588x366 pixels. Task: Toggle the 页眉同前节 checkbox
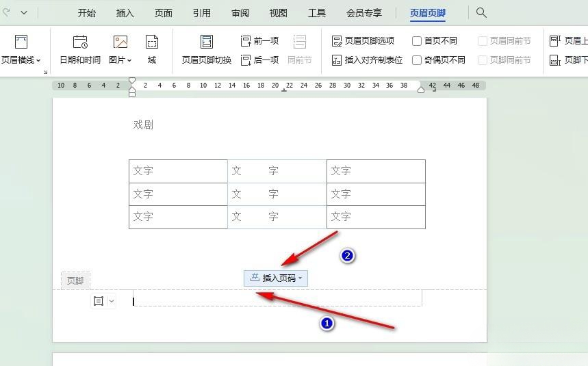[483, 41]
